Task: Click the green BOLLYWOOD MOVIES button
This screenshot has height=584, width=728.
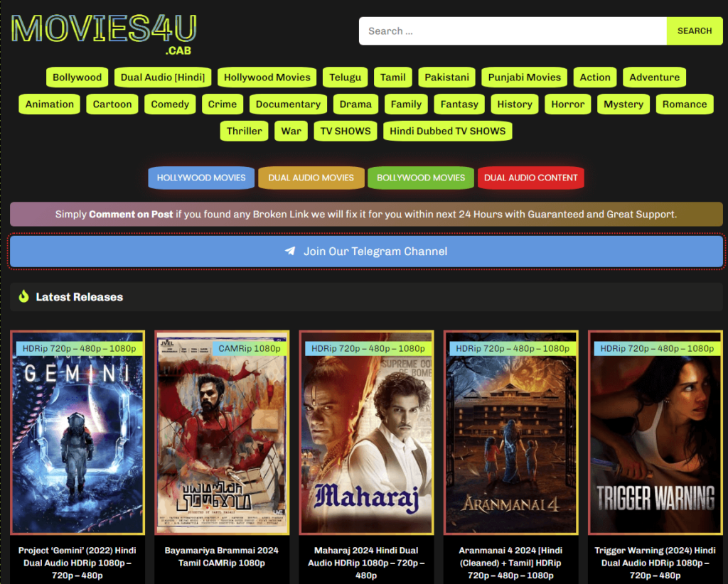Action: point(421,178)
